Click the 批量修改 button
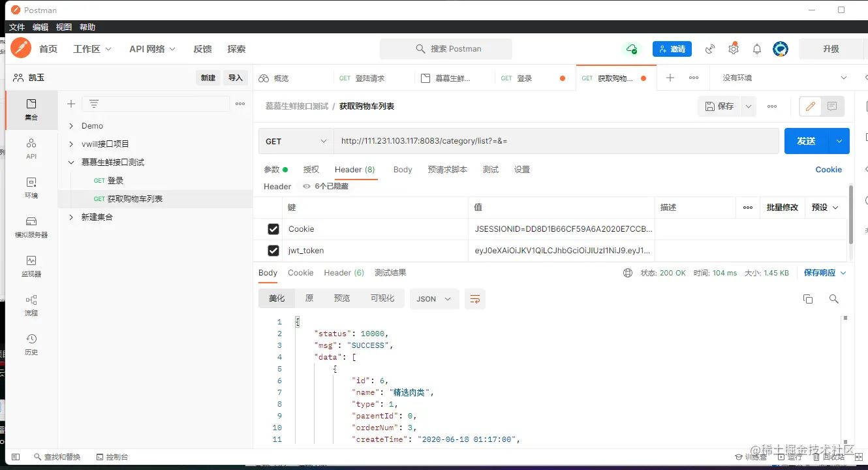Screen dimensions: 868x470 (783, 208)
